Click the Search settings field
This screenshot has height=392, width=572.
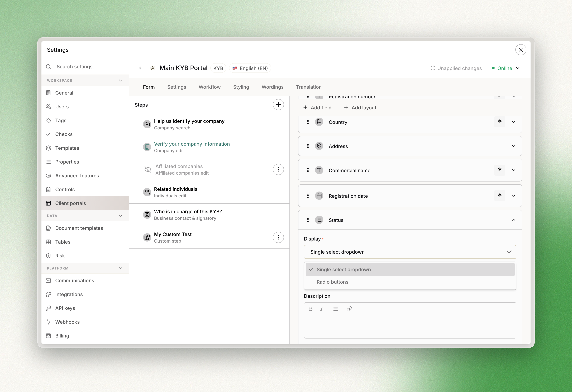click(x=85, y=66)
